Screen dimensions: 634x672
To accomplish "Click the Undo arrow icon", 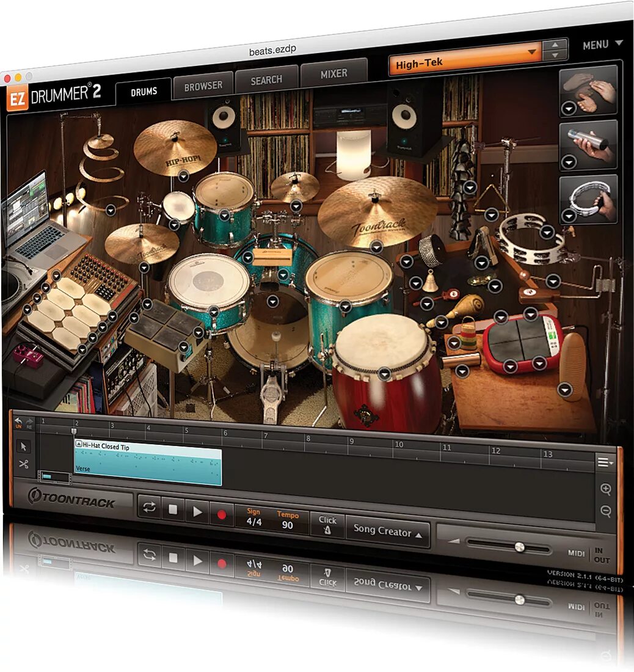I will [18, 422].
